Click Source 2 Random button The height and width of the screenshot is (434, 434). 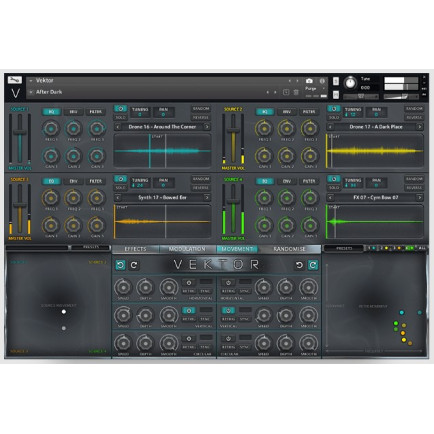(414, 109)
